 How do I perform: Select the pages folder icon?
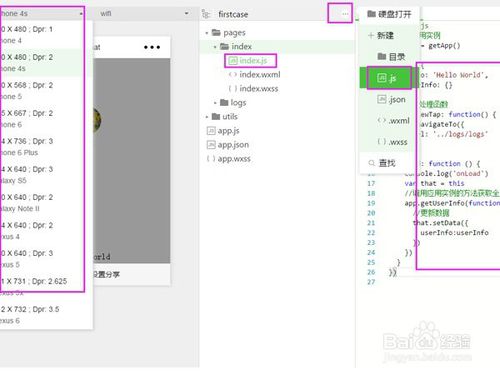pos(216,33)
